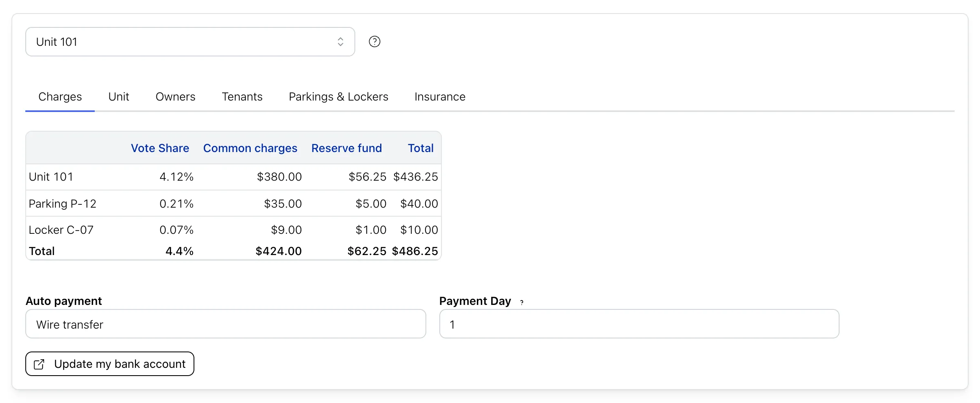Click the Payment Day help question mark

(x=522, y=302)
